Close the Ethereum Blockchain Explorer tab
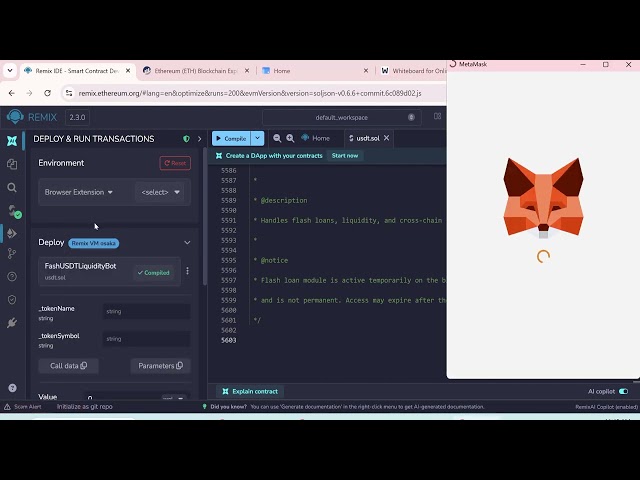This screenshot has height=480, width=640. click(x=247, y=71)
